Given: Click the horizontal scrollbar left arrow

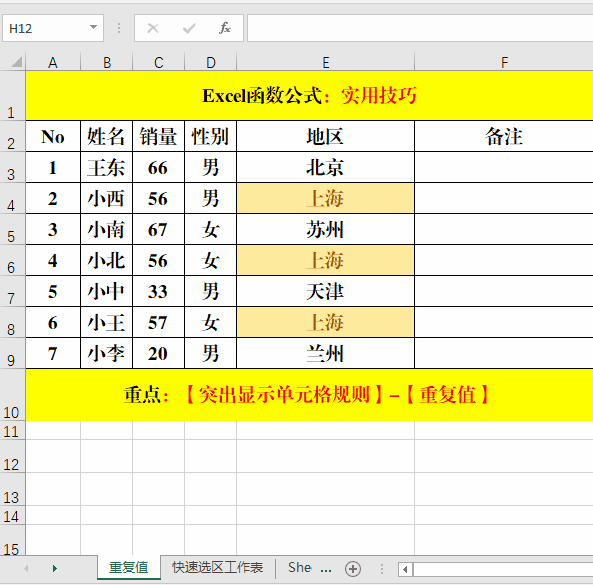Looking at the screenshot, I should point(405,569).
